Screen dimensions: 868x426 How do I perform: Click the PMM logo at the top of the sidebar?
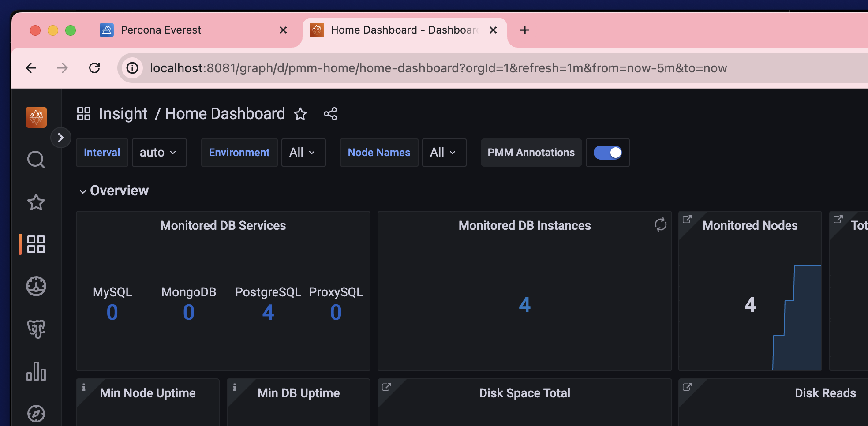coord(36,117)
